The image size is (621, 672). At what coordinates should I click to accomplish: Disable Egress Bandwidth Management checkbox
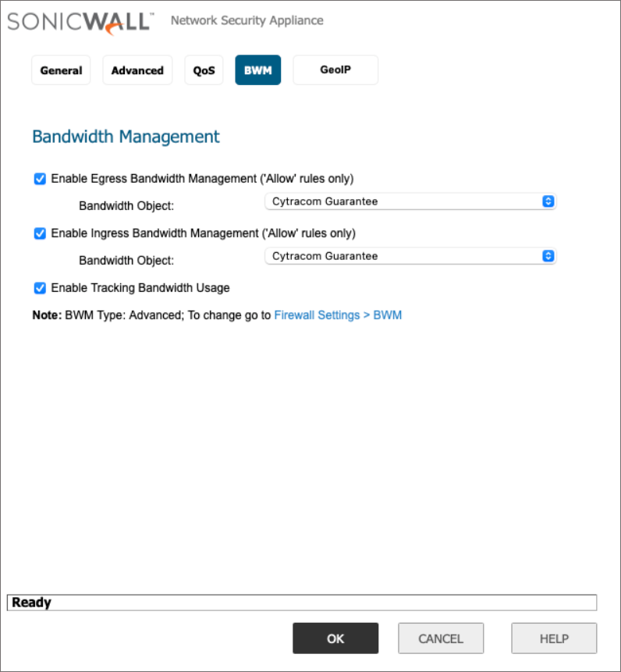[40, 179]
